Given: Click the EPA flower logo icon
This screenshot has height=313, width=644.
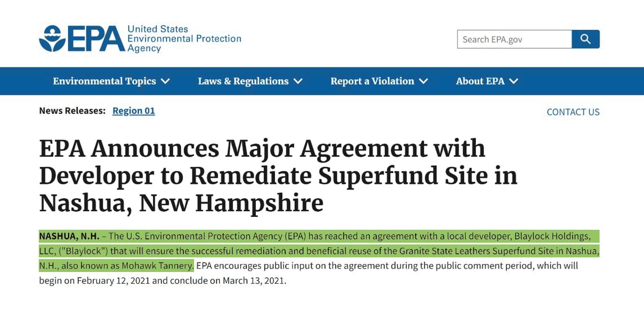Looking at the screenshot, I should (x=52, y=39).
